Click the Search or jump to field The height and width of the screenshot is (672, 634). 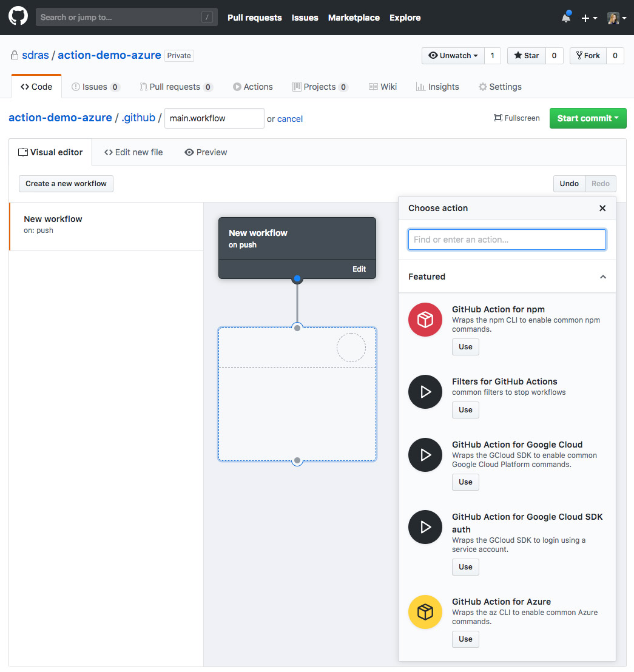tap(127, 17)
